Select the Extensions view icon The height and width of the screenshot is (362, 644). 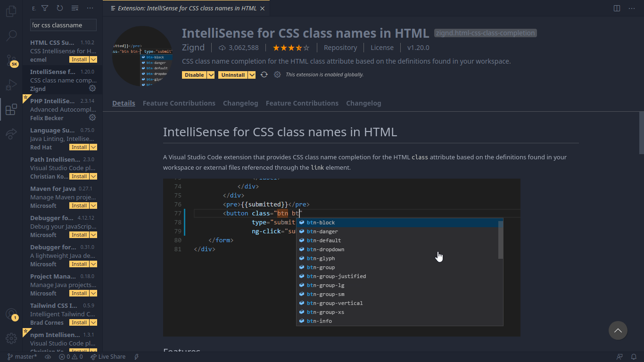click(11, 110)
